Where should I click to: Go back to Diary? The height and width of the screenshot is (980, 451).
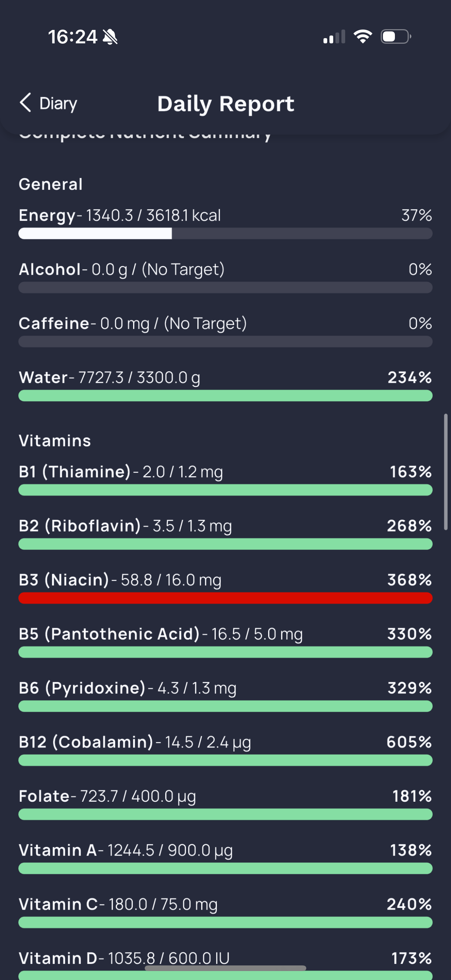point(48,103)
